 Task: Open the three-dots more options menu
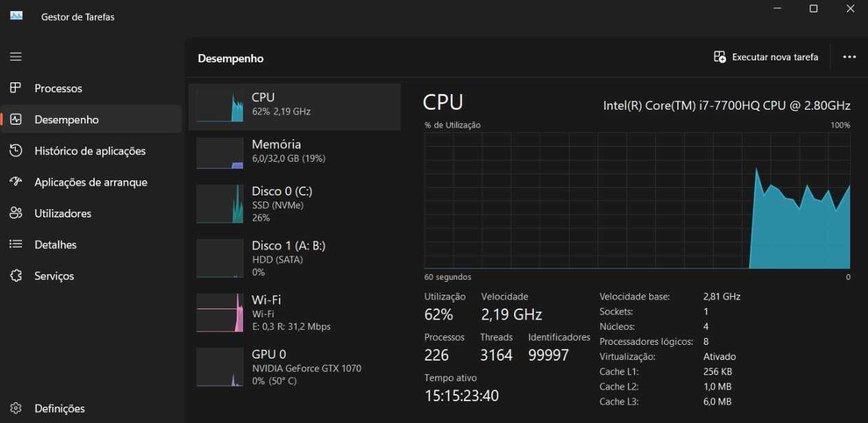coord(849,57)
